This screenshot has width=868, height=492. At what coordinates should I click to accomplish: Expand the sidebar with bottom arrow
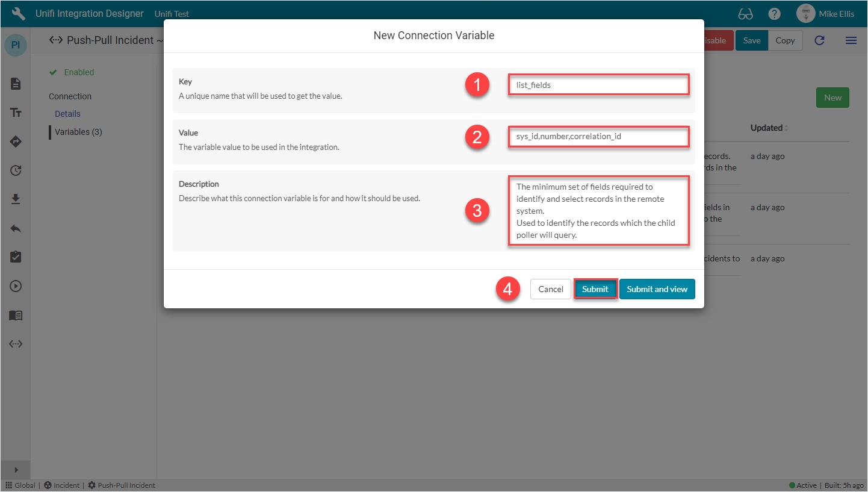click(x=16, y=470)
